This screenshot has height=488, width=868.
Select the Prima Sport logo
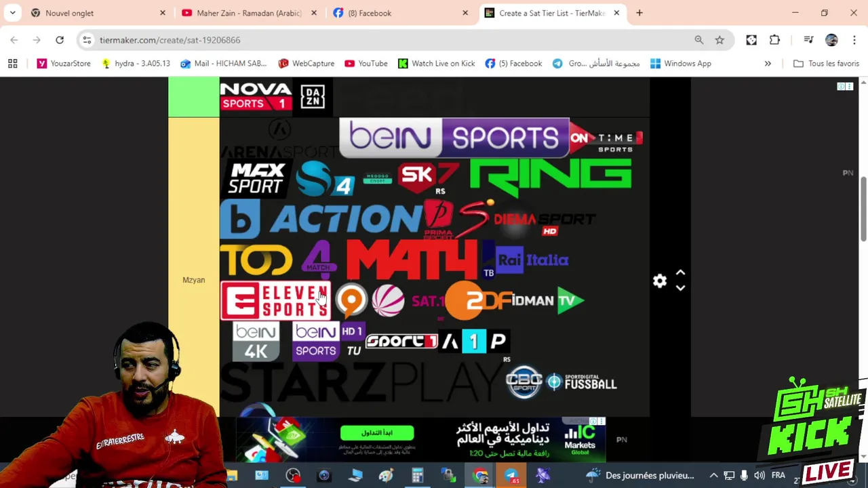pyautogui.click(x=439, y=220)
